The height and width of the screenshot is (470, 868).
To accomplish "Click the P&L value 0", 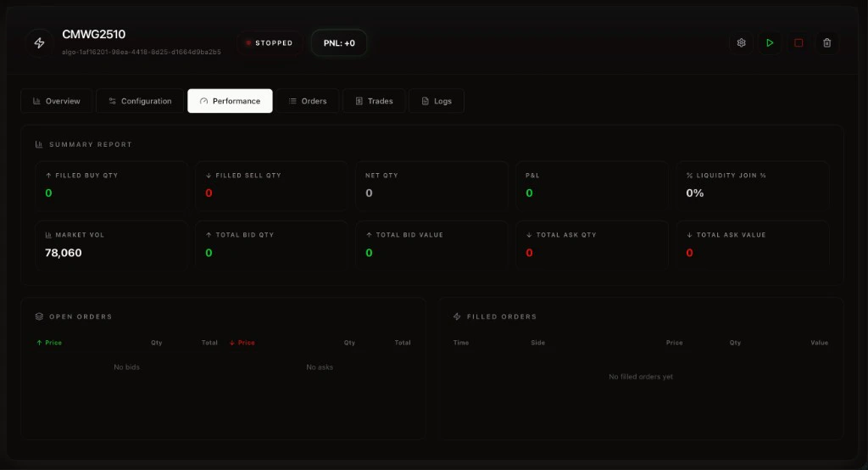I will pos(529,193).
